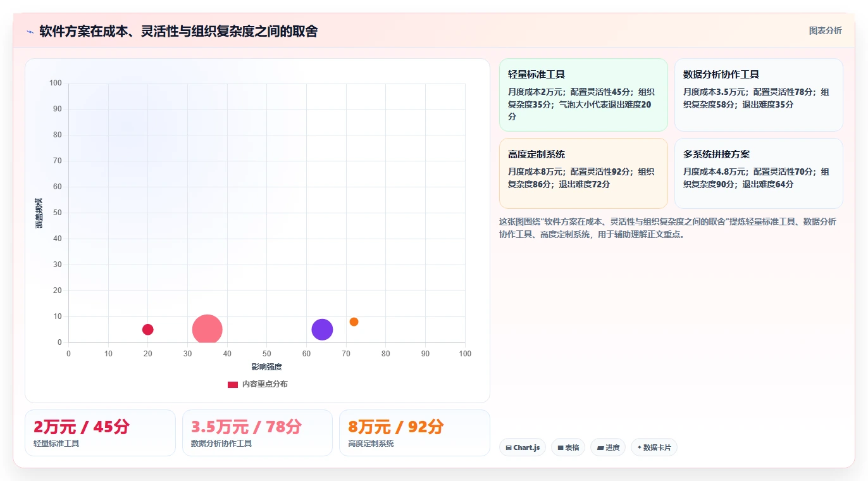
Task: Click 轻量标准工具 caption under 2万元 / 45分
Action: click(x=56, y=444)
